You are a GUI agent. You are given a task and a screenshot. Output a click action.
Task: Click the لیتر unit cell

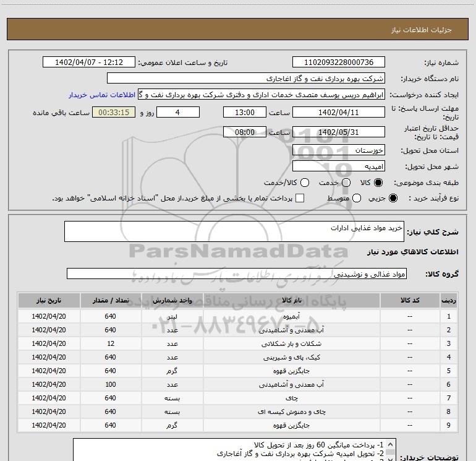[x=172, y=316]
